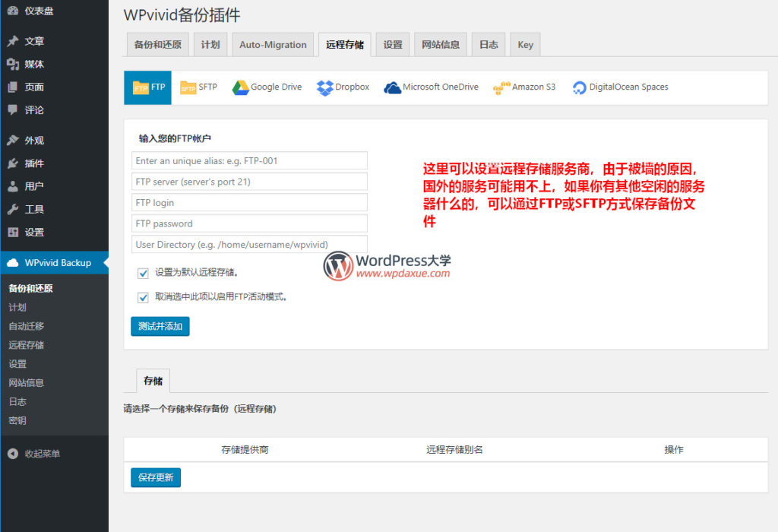Switch to the Auto-Migration tab
The image size is (778, 532).
tap(273, 45)
